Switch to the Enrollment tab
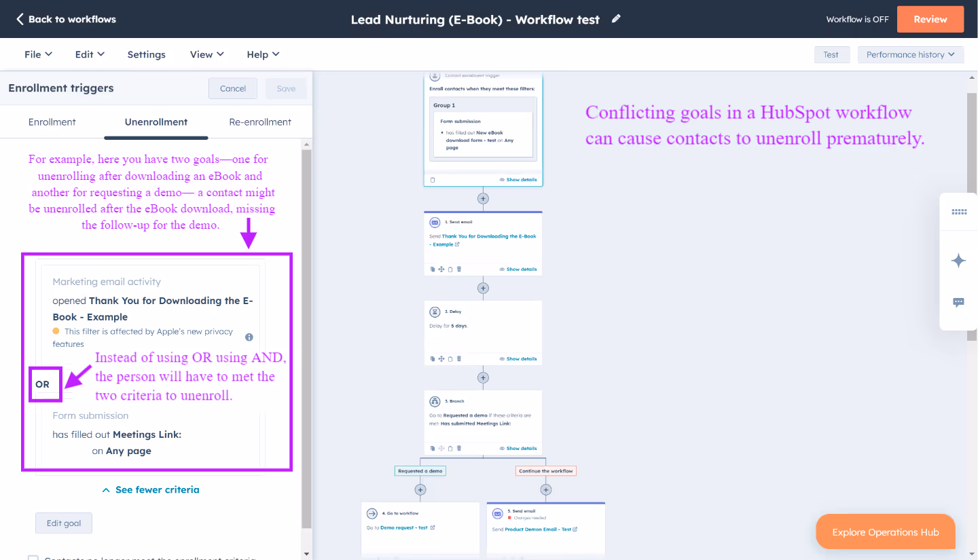 [x=52, y=122]
